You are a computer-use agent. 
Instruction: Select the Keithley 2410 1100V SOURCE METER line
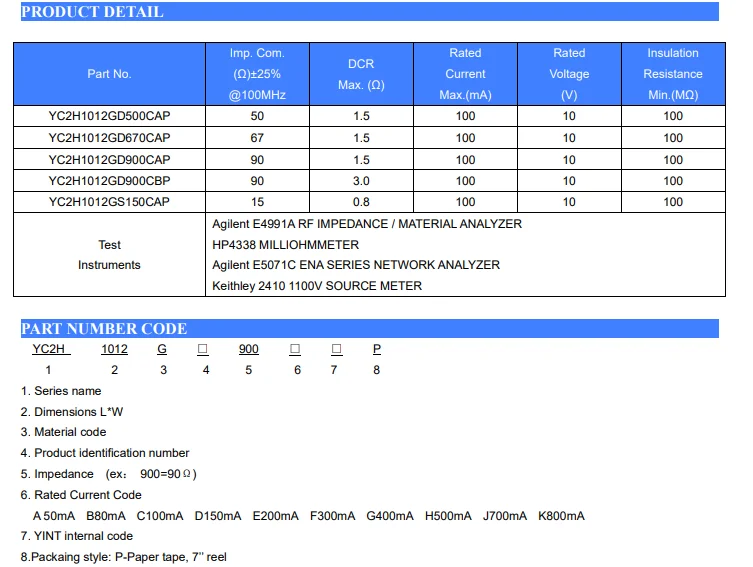click(317, 286)
